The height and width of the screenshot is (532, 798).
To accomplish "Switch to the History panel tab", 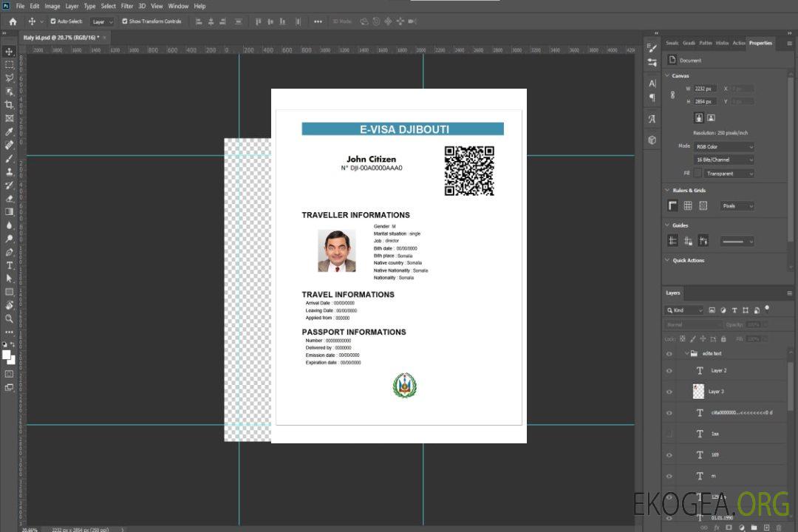I will (722, 44).
